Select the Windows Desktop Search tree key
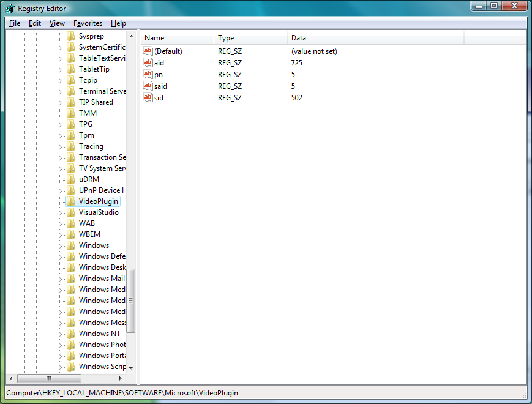Viewport: 532px width, 404px height. click(102, 267)
